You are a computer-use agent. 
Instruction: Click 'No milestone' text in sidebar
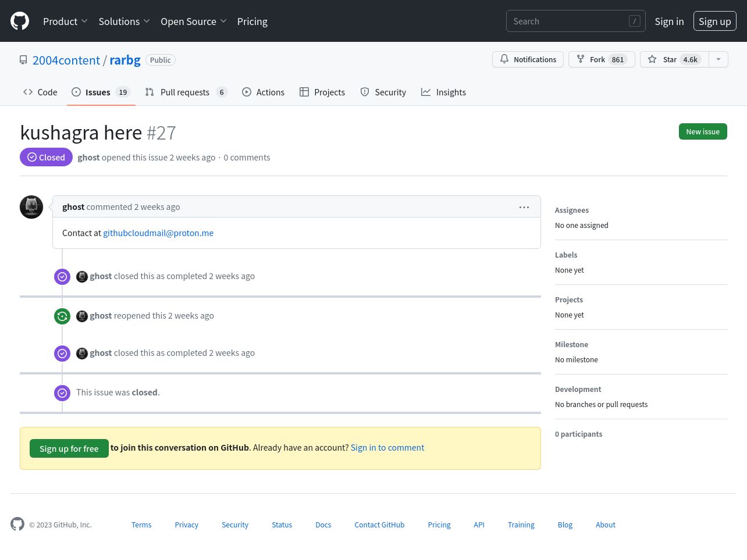577,360
